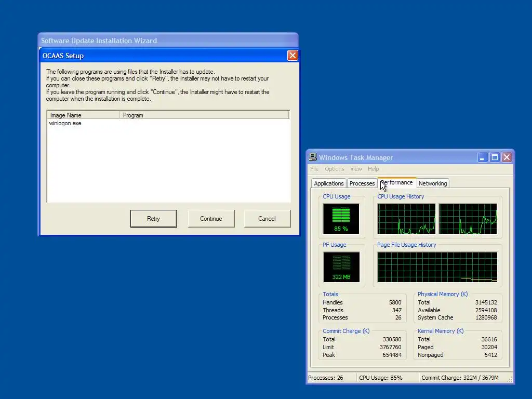Open the View menu in Task Manager

pyautogui.click(x=355, y=169)
